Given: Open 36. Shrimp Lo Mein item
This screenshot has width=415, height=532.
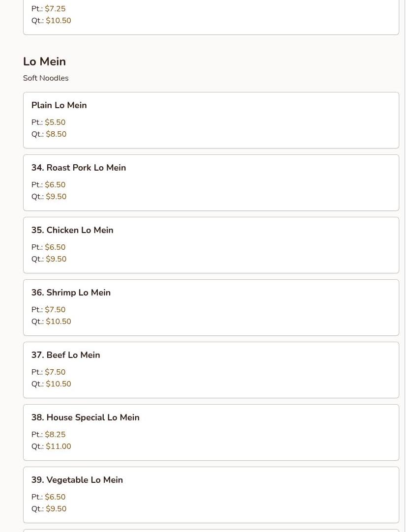Looking at the screenshot, I should [71, 293].
